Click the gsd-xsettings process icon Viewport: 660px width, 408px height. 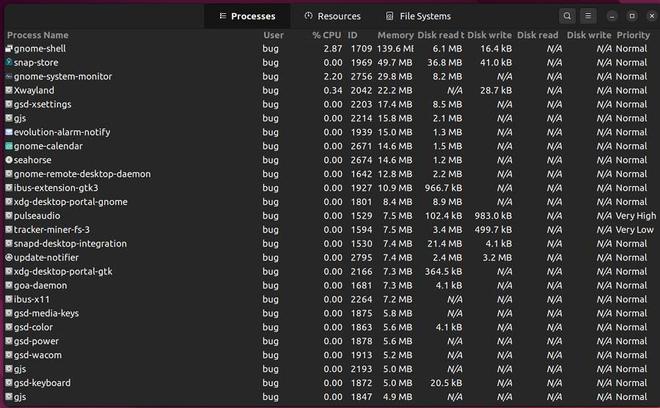click(x=9, y=104)
